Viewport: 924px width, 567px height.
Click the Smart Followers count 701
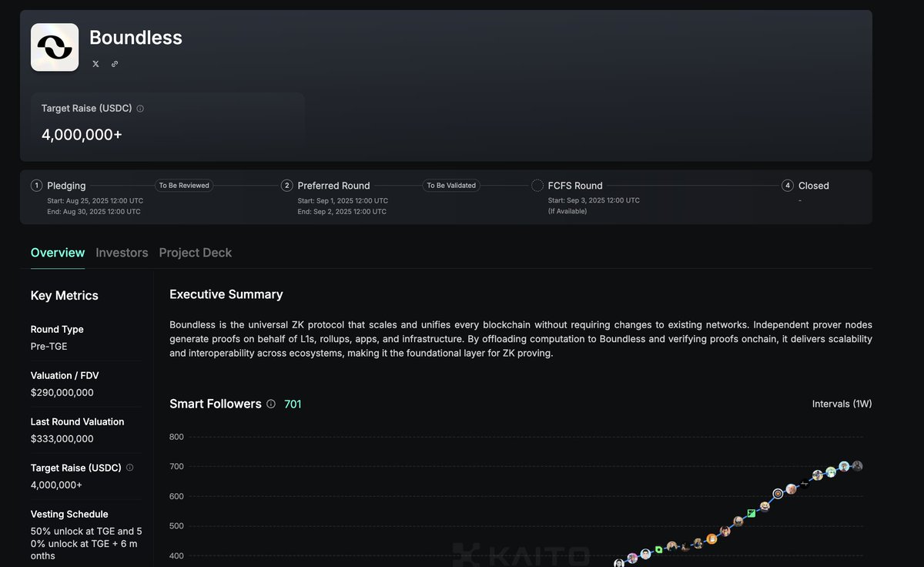tap(293, 404)
